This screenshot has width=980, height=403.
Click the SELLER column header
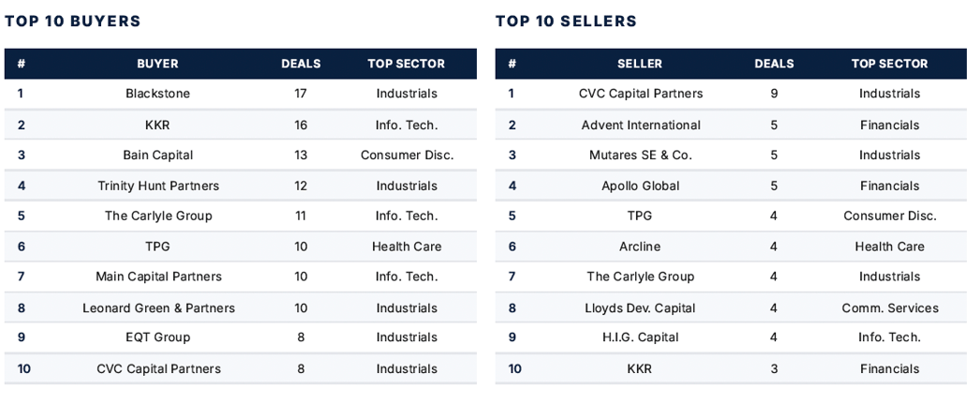coord(640,64)
